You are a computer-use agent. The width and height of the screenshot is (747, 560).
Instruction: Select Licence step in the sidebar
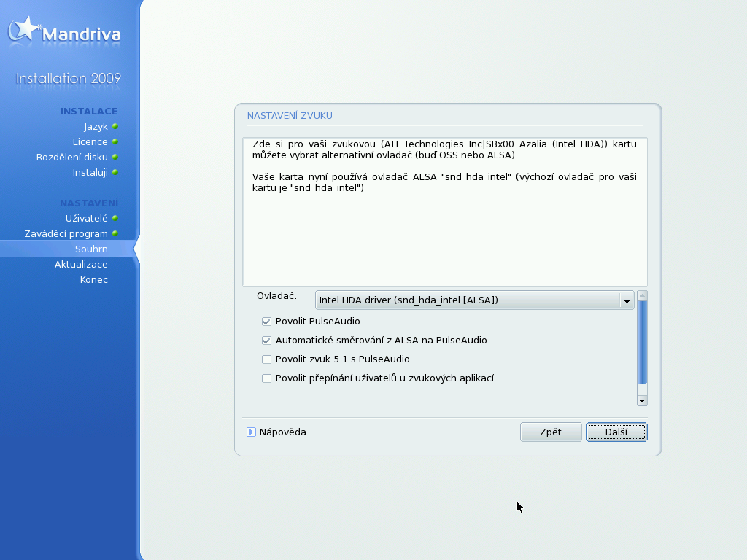(x=90, y=142)
